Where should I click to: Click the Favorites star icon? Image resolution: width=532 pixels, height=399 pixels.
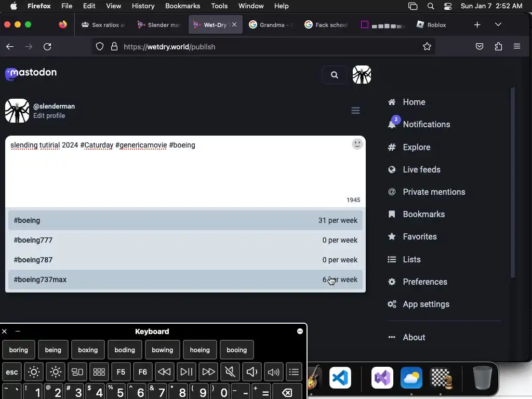[392, 236]
